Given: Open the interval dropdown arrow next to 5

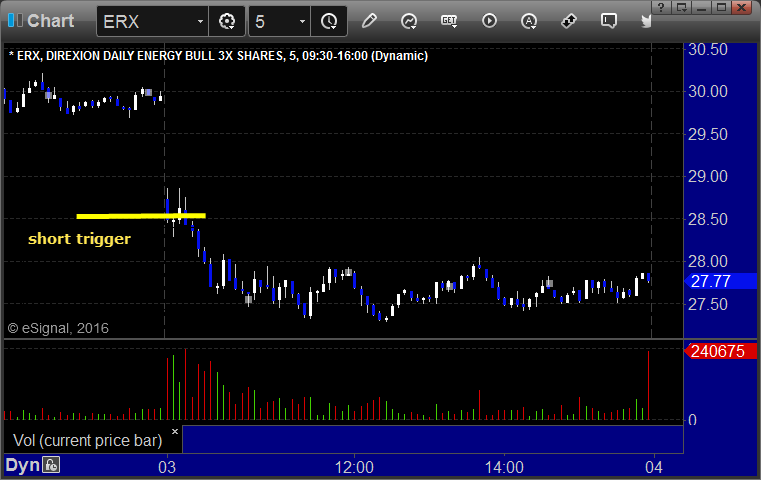Looking at the screenshot, I should tap(302, 21).
